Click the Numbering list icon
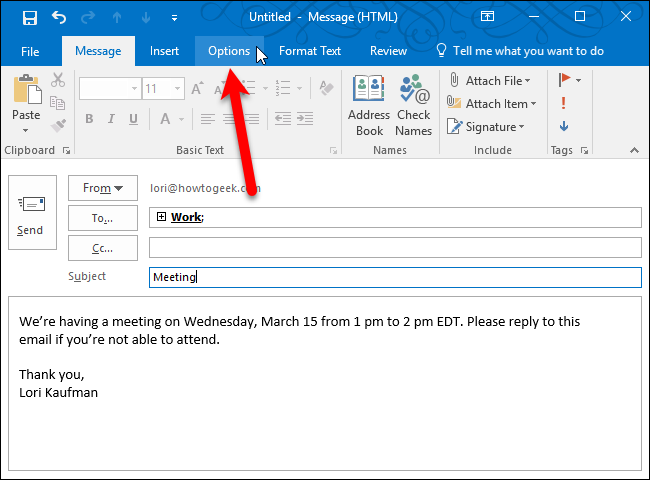This screenshot has height=480, width=650. 283,88
